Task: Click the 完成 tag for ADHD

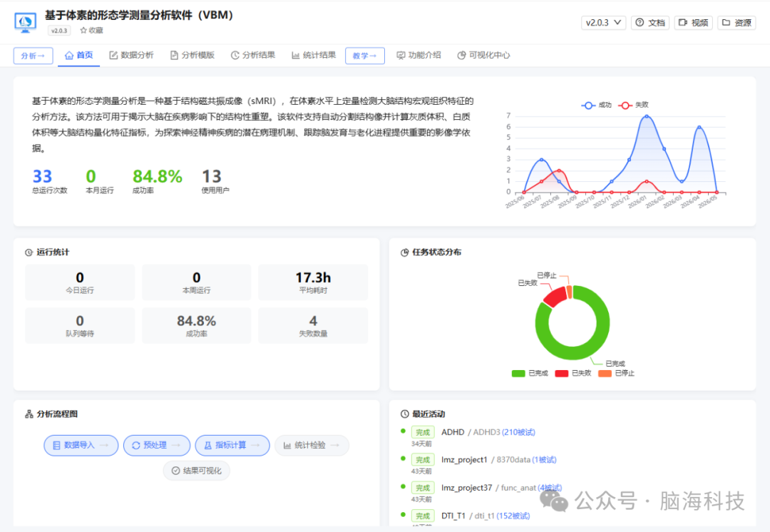Action: (x=423, y=432)
